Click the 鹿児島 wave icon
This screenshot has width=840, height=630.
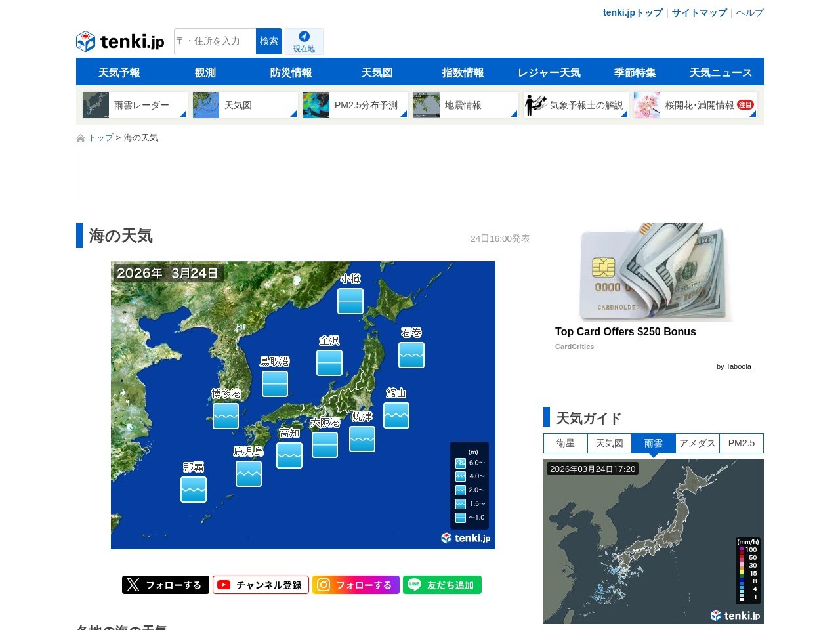(x=249, y=474)
